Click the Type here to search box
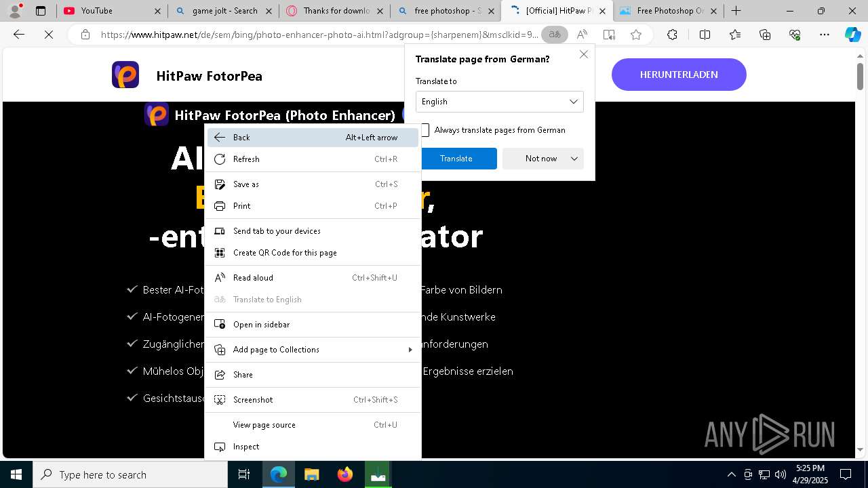The height and width of the screenshot is (488, 868). [x=130, y=474]
